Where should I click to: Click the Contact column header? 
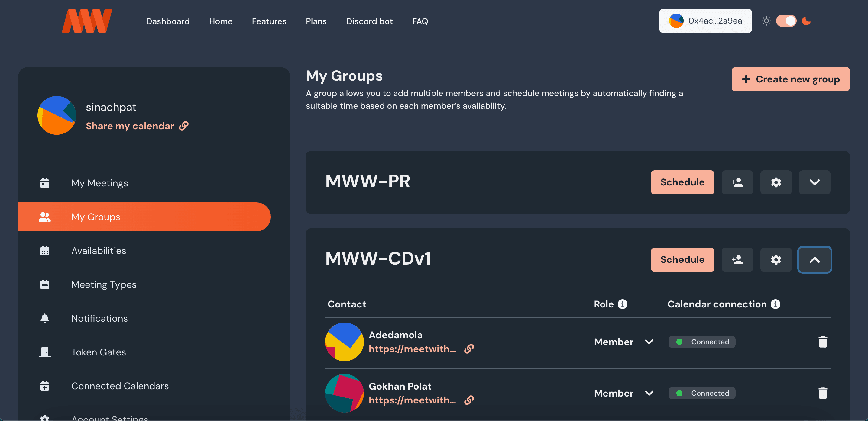coord(347,304)
